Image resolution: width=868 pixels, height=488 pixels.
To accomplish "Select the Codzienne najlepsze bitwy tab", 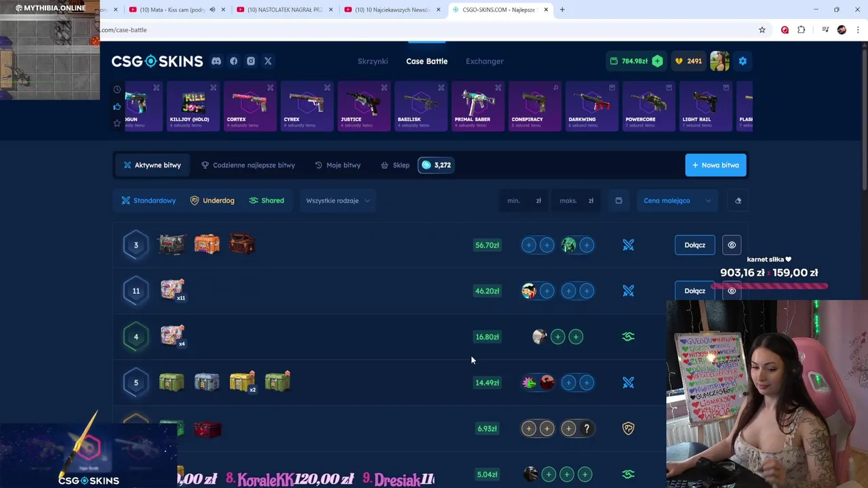I will (x=248, y=165).
